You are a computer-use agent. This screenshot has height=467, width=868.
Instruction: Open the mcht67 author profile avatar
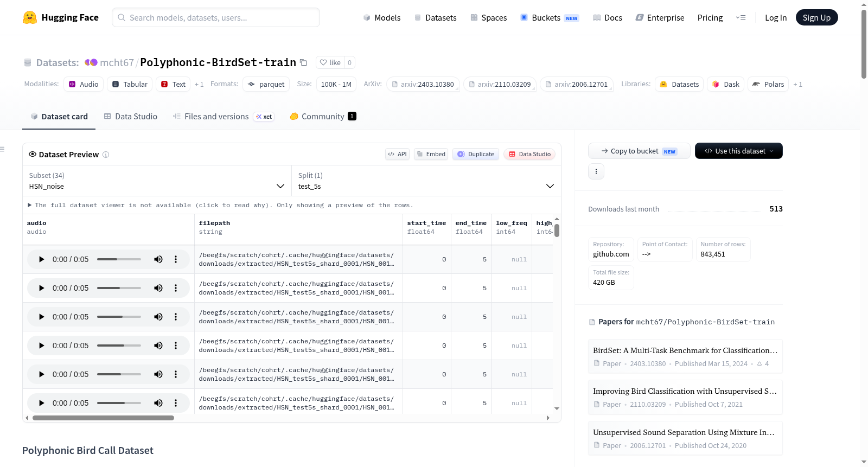(x=91, y=62)
